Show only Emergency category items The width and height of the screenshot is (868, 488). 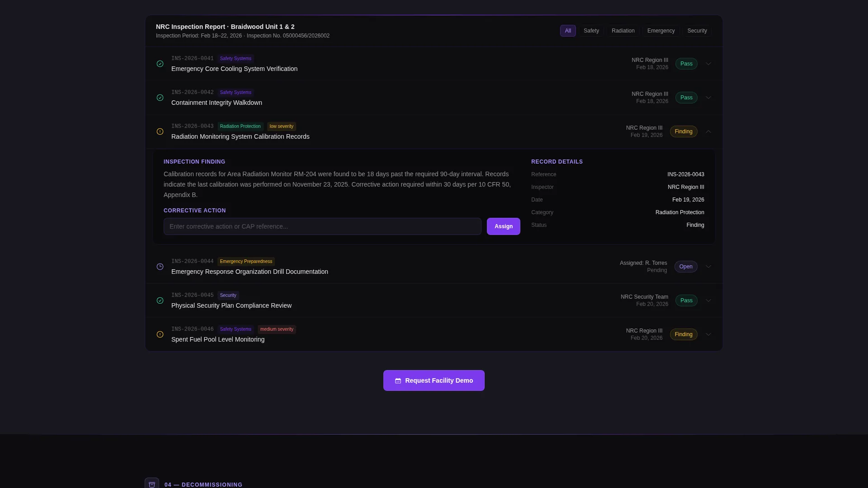coord(661,31)
